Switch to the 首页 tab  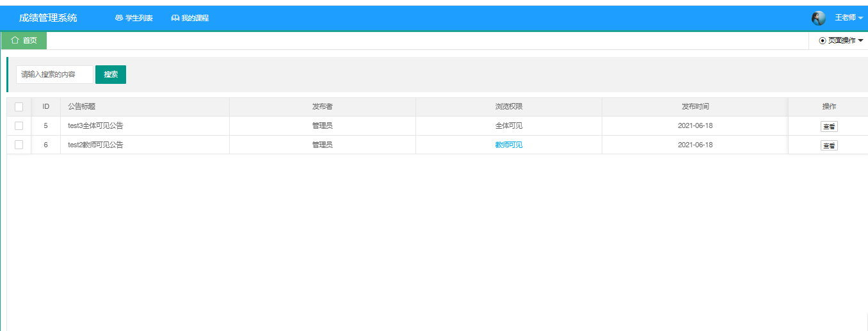click(29, 40)
